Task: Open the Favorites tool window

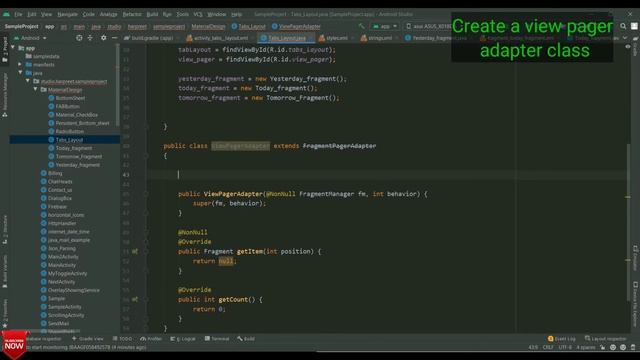Action: coord(5,313)
